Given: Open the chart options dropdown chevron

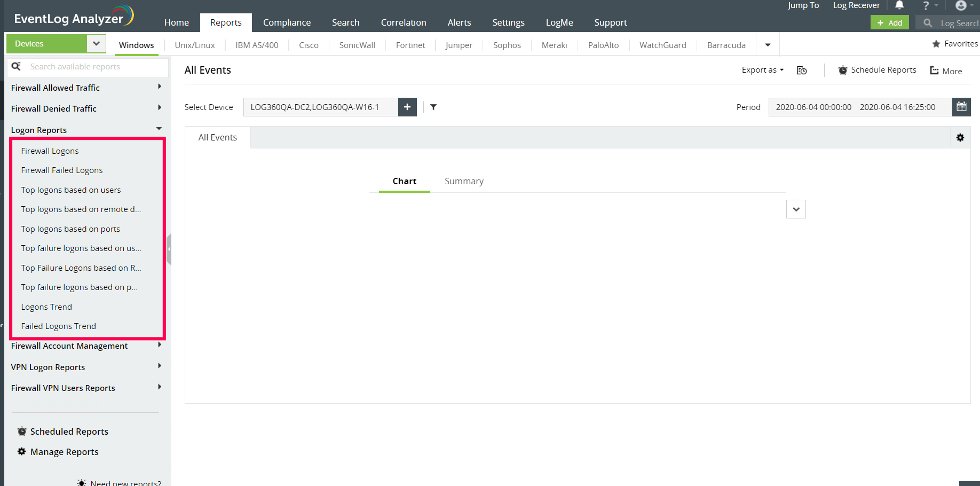Looking at the screenshot, I should (796, 209).
